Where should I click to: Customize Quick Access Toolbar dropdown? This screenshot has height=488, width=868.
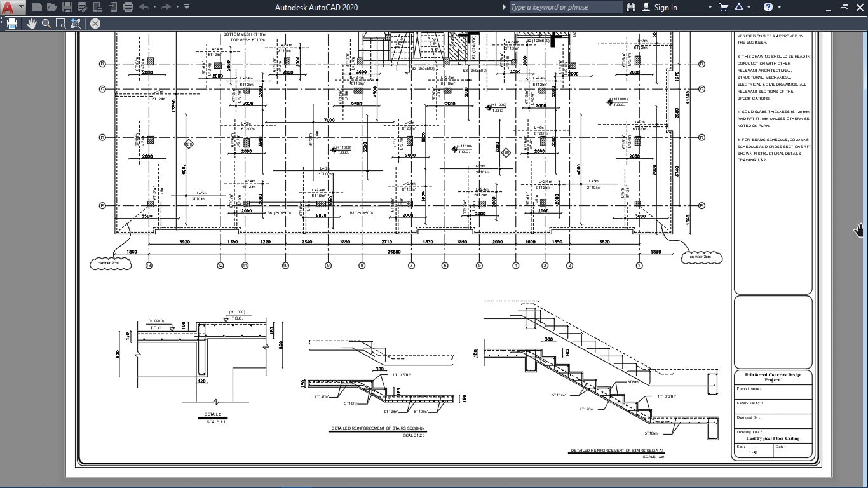pyautogui.click(x=187, y=7)
